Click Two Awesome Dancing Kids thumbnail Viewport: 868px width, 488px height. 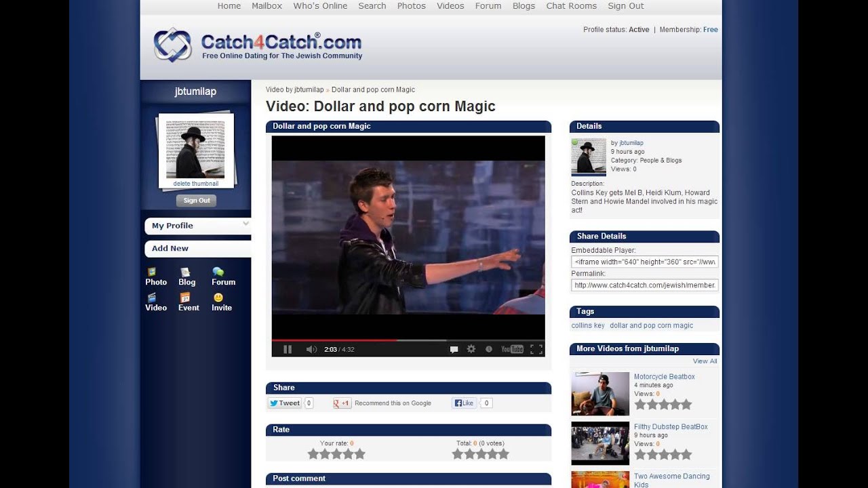click(600, 480)
